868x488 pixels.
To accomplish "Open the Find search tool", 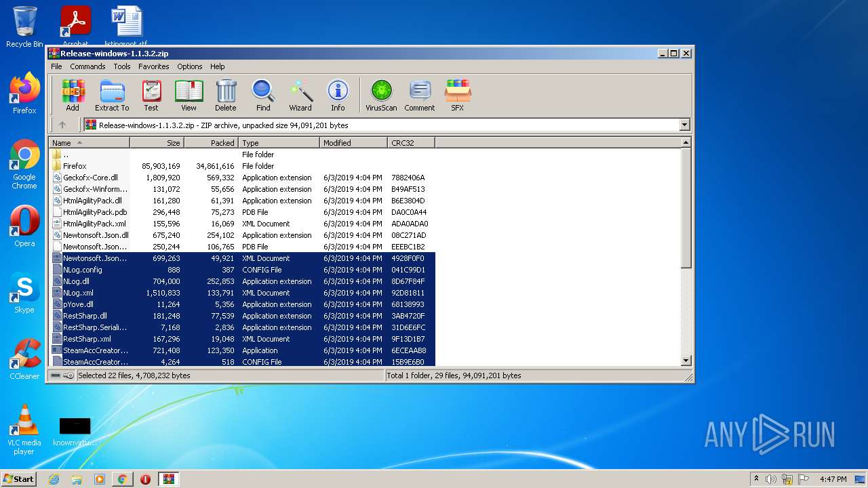I will point(263,95).
